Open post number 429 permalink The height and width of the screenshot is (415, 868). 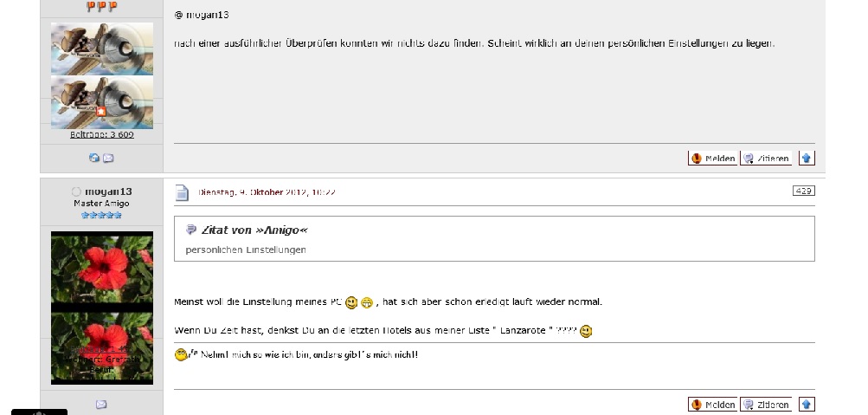[803, 191]
